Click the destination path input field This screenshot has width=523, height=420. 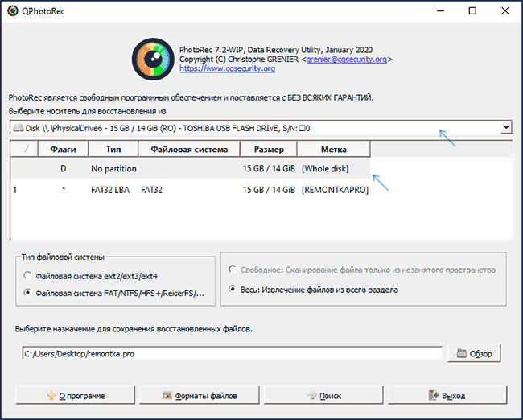pos(233,353)
